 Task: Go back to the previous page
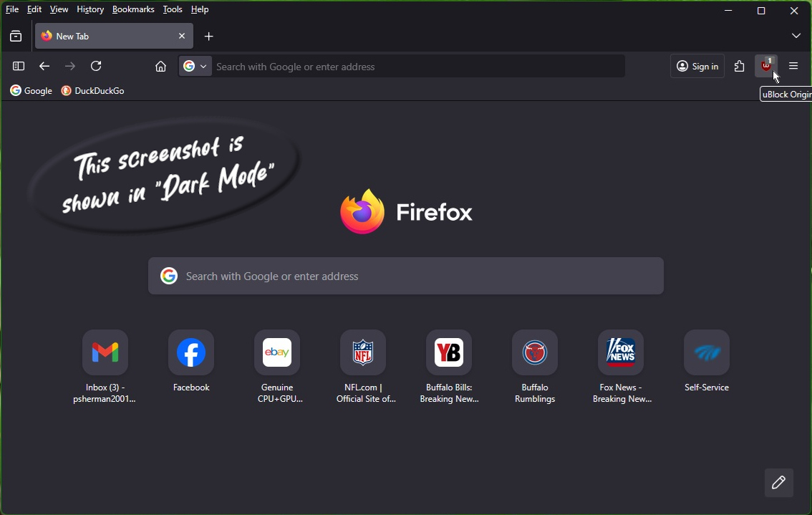45,67
